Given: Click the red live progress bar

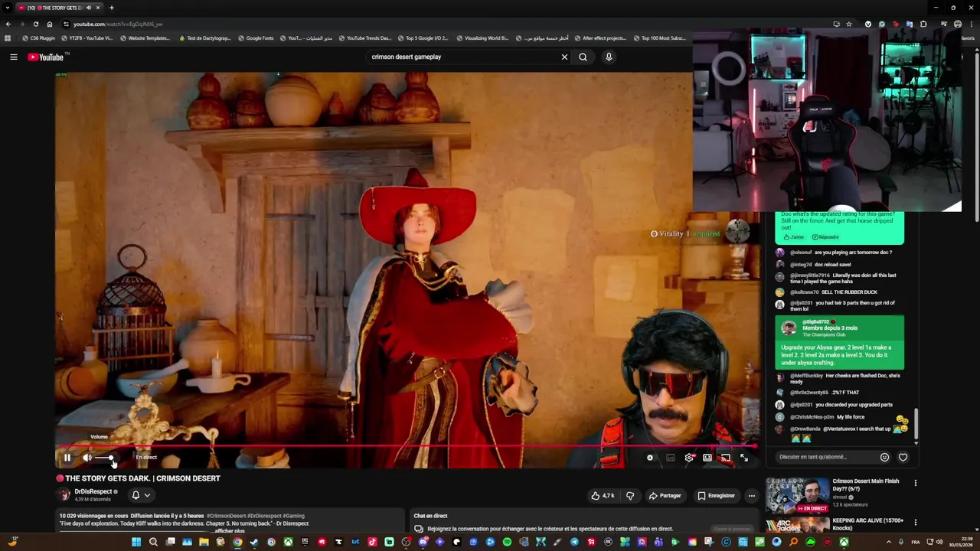Looking at the screenshot, I should (x=406, y=445).
